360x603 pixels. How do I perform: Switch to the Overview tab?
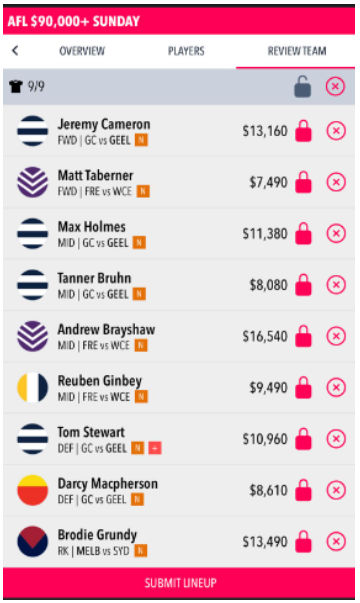[82, 51]
